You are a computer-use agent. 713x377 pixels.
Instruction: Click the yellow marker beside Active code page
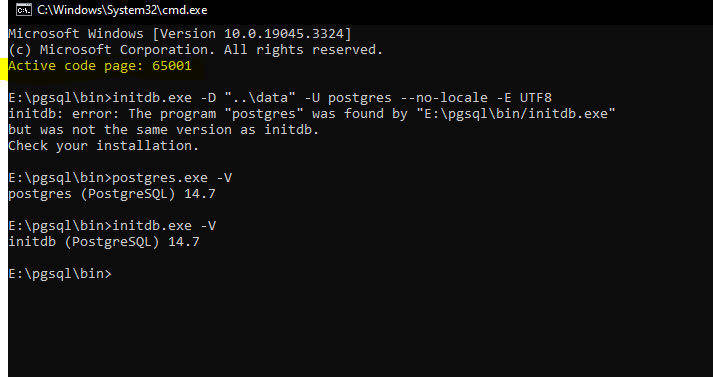[x=4, y=69]
